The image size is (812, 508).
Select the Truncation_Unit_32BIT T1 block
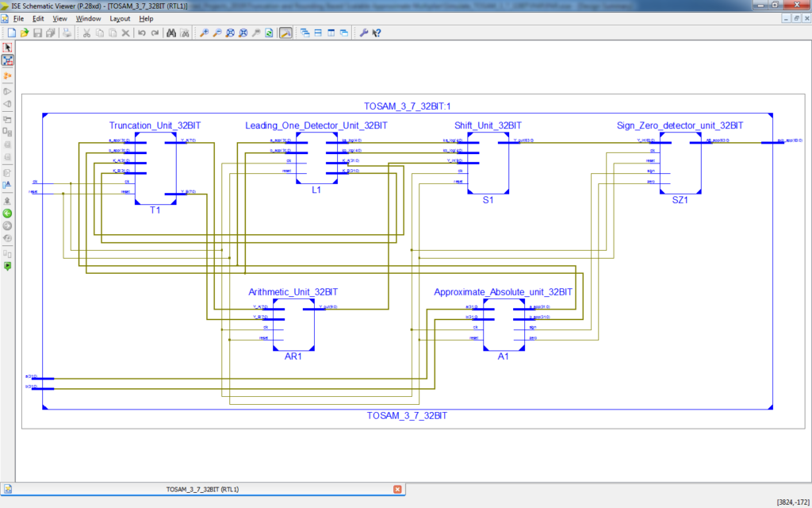click(x=155, y=168)
